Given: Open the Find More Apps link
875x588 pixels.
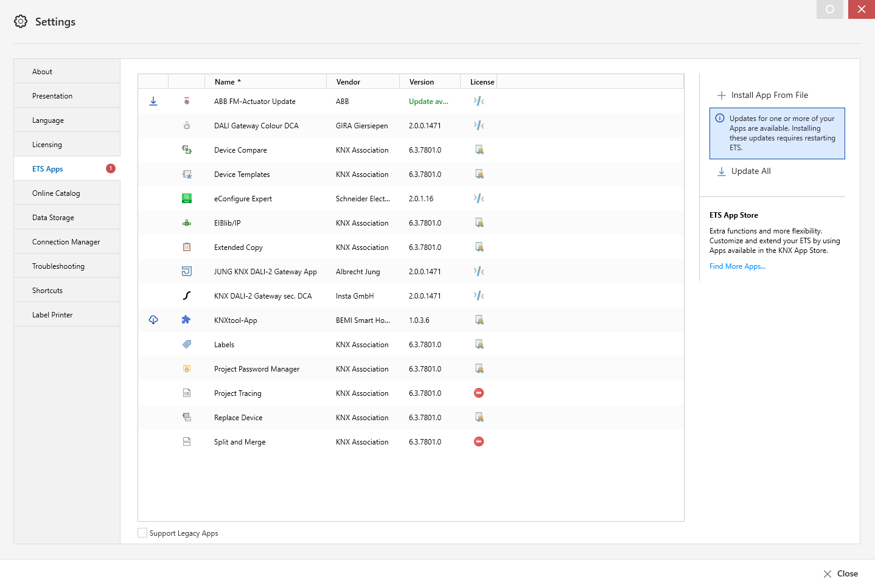Looking at the screenshot, I should [737, 266].
